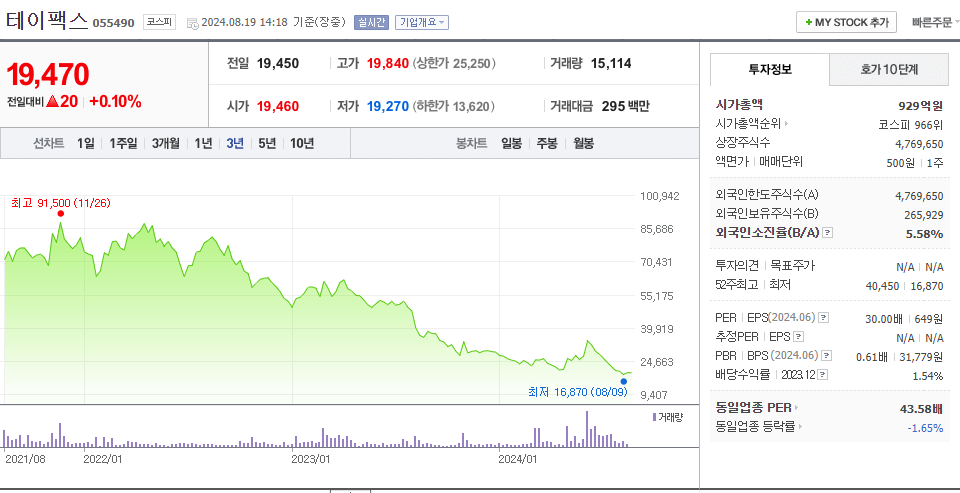Open help icon for 외국인소진율(B/A)
This screenshot has height=493, width=960.
pyautogui.click(x=828, y=233)
